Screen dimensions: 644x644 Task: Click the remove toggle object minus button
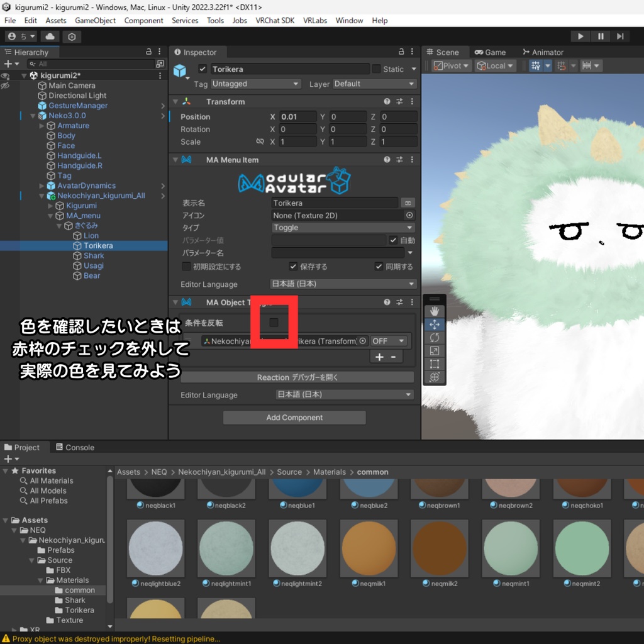394,357
